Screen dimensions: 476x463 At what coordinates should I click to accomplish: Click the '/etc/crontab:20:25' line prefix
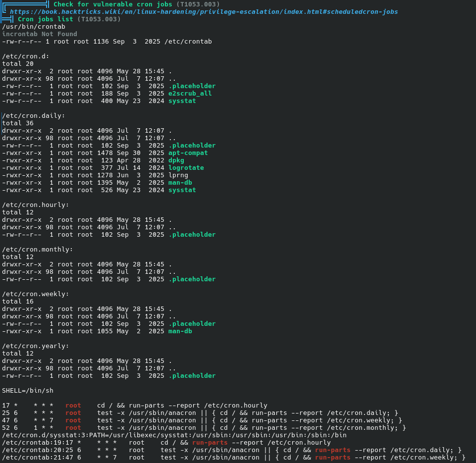click(x=38, y=450)
